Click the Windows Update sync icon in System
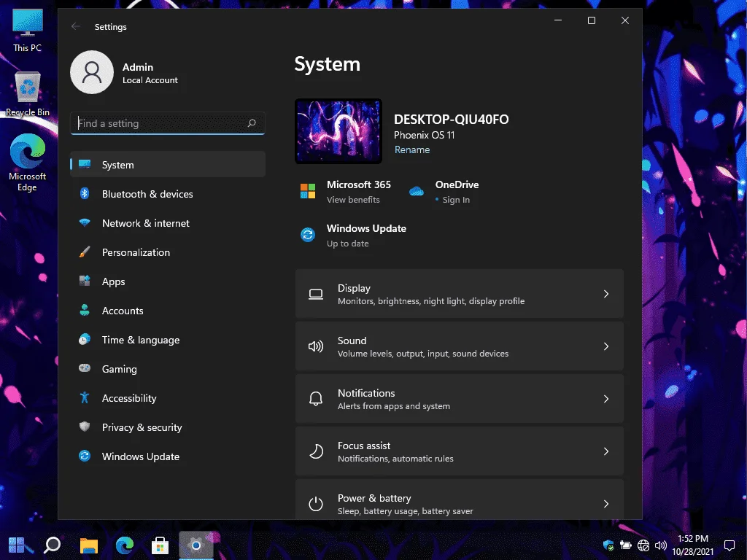Image resolution: width=747 pixels, height=560 pixels. pyautogui.click(x=308, y=235)
